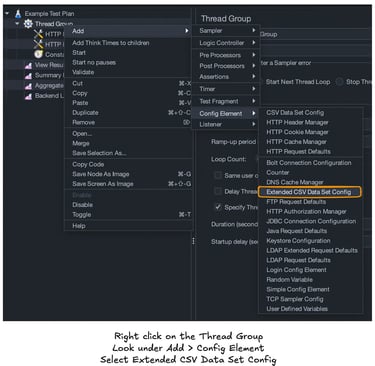Choose Paste from the context menu

128,103
